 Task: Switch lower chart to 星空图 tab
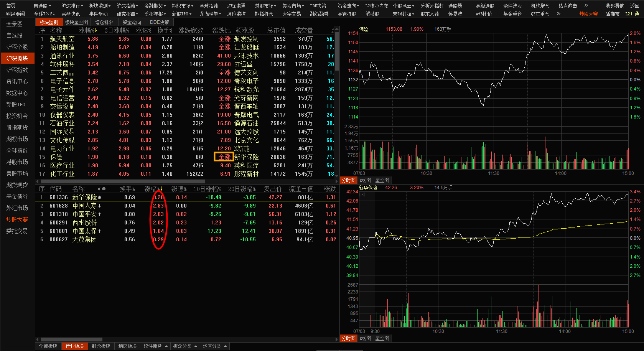coord(382,338)
